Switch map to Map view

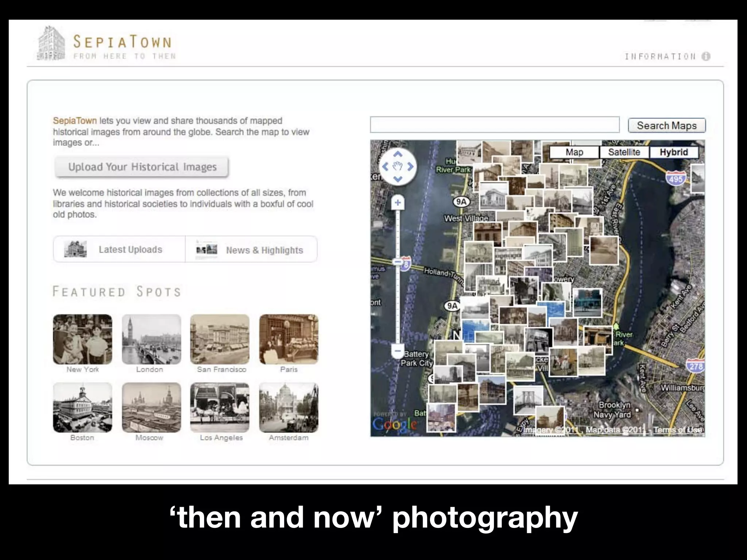pos(574,152)
